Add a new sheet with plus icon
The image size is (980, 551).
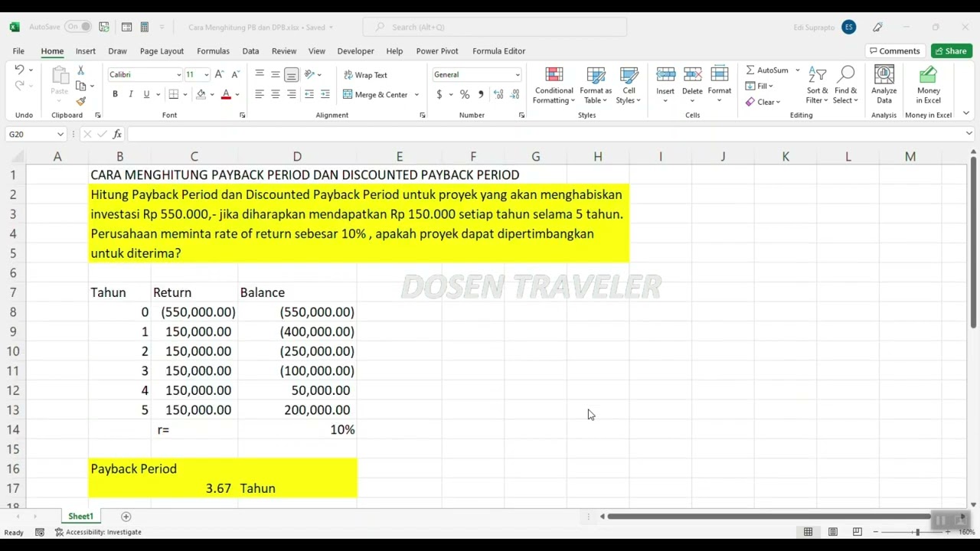pyautogui.click(x=126, y=517)
